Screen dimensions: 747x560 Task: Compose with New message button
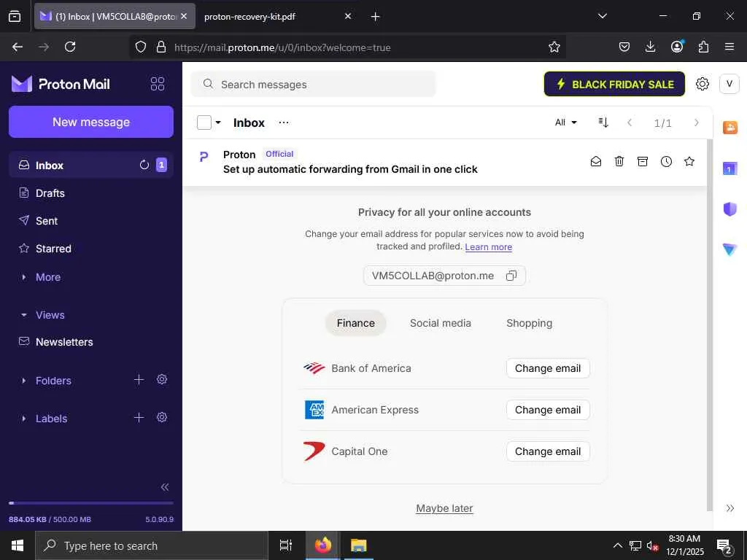[x=91, y=122]
